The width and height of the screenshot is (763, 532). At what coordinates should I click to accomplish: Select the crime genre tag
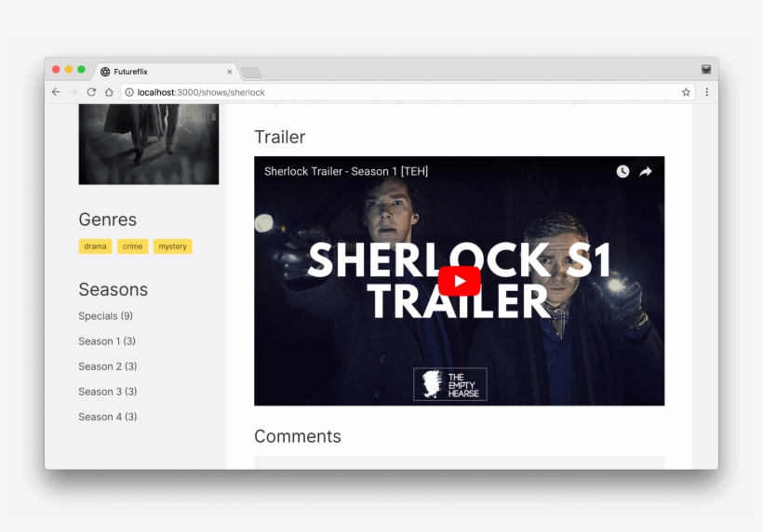pyautogui.click(x=132, y=246)
